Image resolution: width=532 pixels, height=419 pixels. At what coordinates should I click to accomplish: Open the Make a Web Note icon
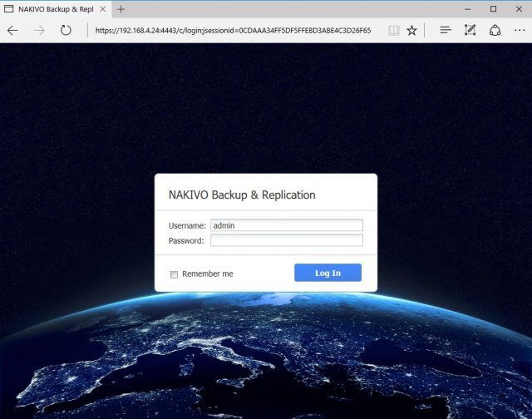coord(470,30)
